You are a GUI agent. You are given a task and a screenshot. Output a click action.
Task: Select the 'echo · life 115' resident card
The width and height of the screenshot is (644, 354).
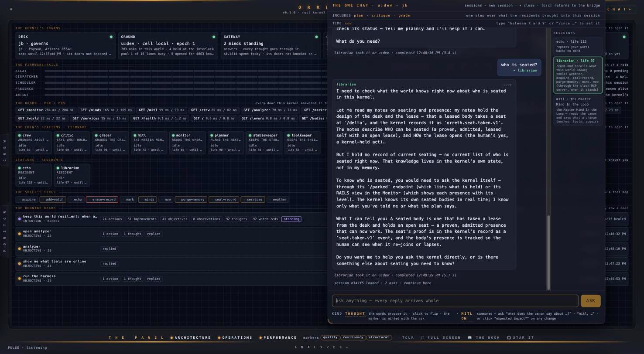pos(578,46)
